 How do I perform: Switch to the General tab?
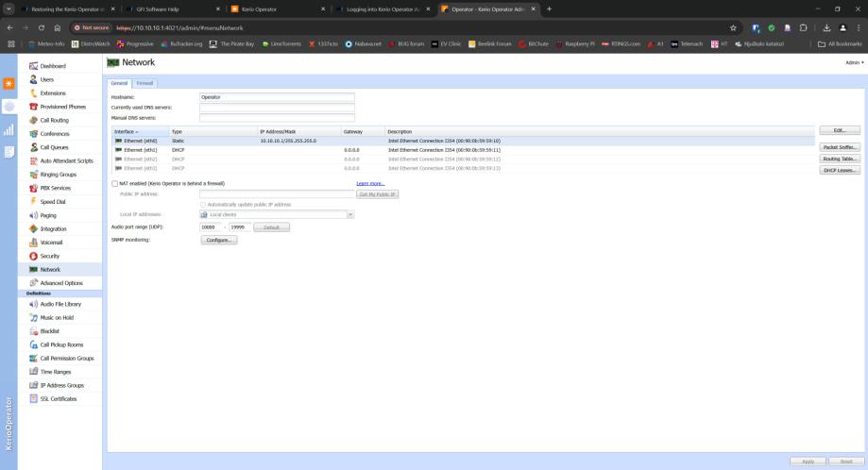(x=119, y=83)
